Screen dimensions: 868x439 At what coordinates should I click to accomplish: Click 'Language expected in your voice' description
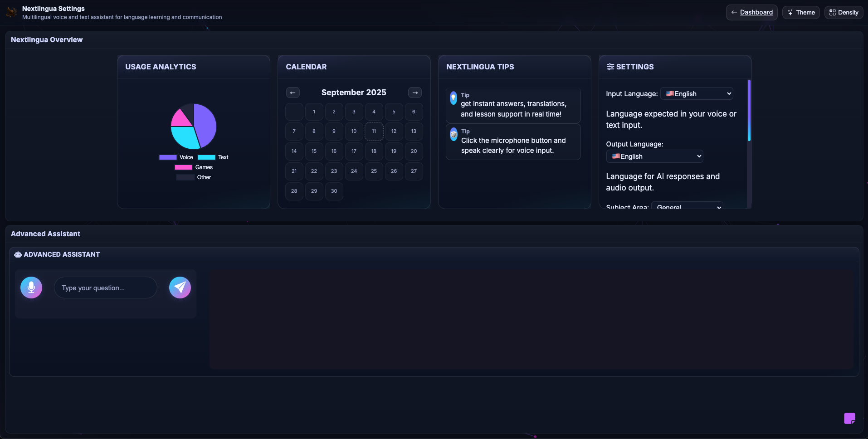[671, 119]
